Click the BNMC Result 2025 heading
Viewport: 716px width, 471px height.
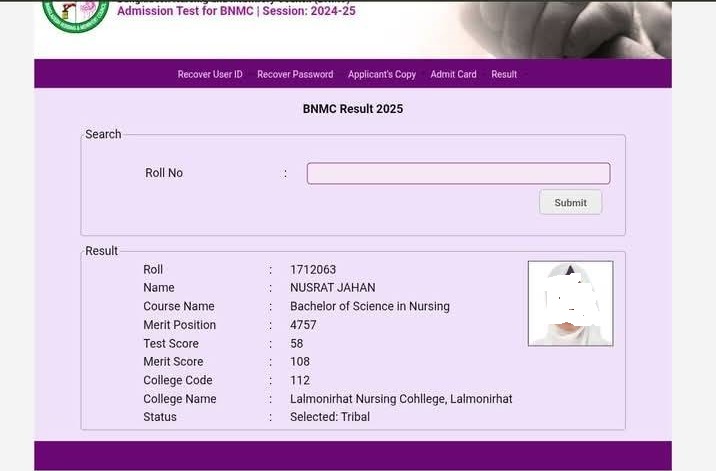[353, 109]
